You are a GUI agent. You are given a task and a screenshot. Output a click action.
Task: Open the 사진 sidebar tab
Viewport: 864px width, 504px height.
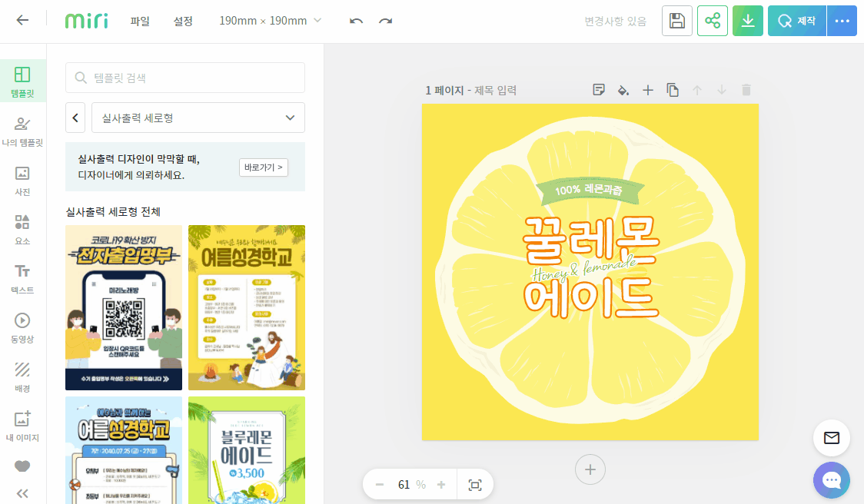coord(22,181)
